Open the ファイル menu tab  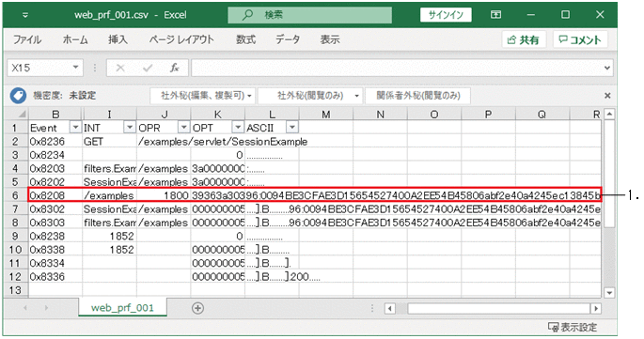coord(27,39)
